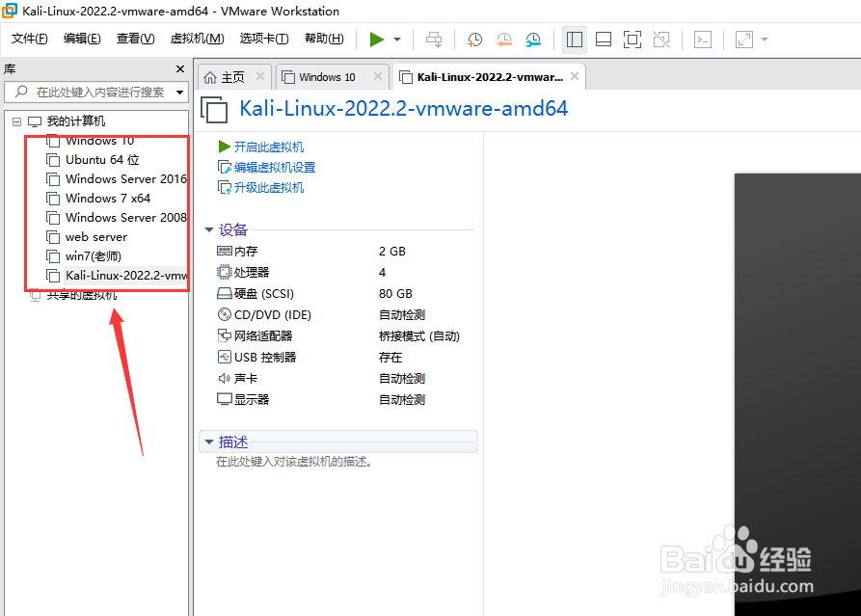Select 共享的虚拟机 tree item
The height and width of the screenshot is (616, 861).
pos(81,295)
